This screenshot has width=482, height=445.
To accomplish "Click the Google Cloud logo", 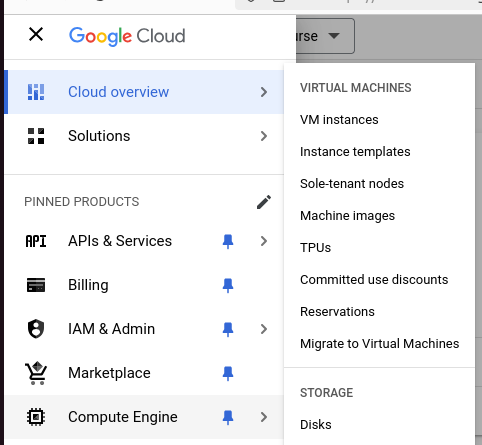I will [x=127, y=36].
